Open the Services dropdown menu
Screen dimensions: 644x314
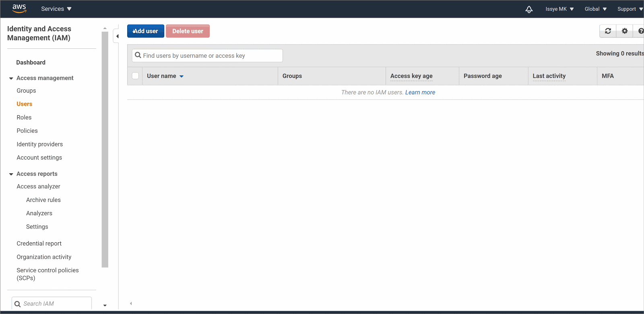pyautogui.click(x=56, y=9)
